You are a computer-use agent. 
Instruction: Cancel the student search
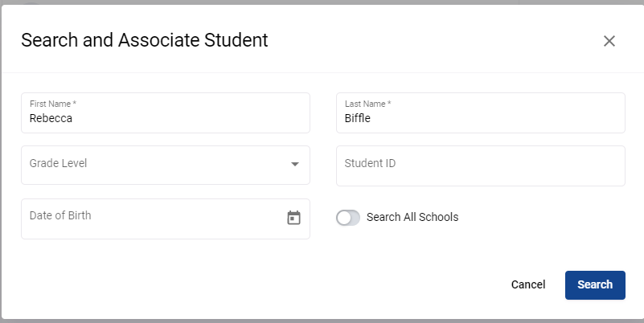[528, 284]
